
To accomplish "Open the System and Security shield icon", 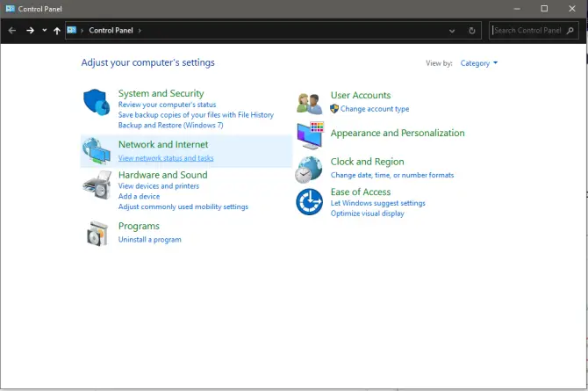I will coord(97,102).
